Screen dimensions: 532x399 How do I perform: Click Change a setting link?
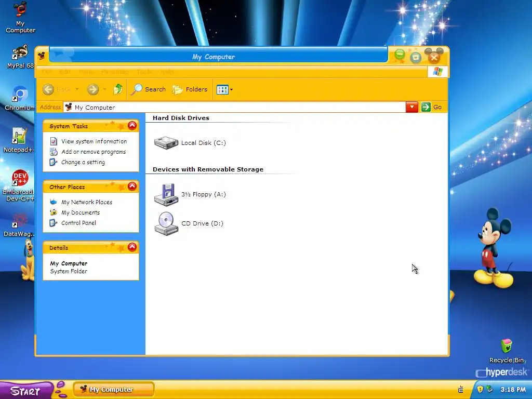83,162
